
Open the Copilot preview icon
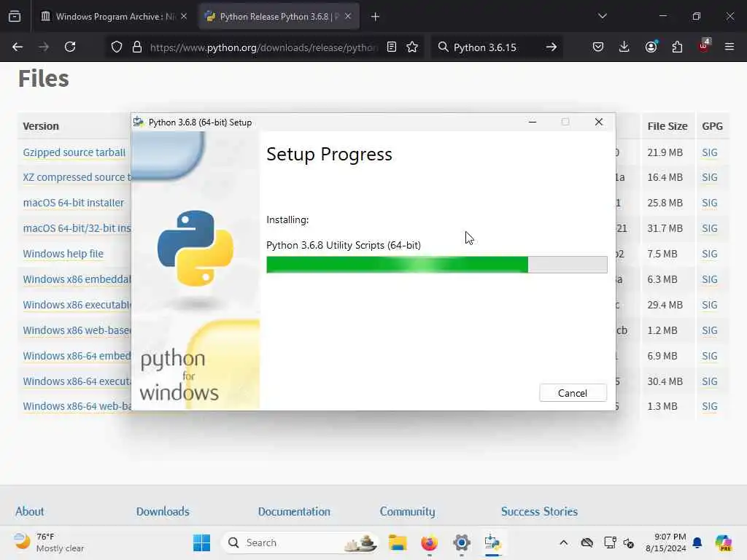click(723, 542)
